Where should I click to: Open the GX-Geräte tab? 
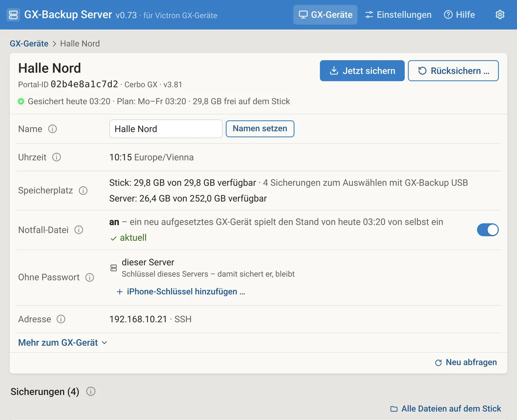[325, 15]
